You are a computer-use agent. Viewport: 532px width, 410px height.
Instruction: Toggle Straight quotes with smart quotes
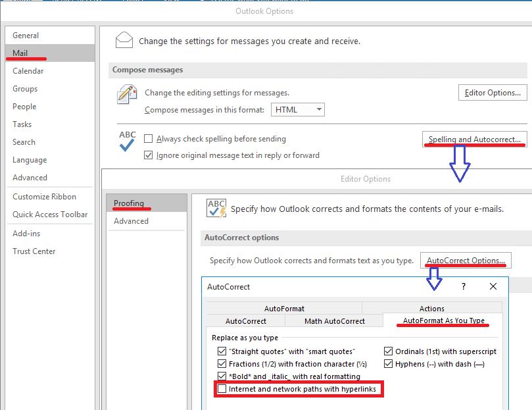tap(222, 351)
